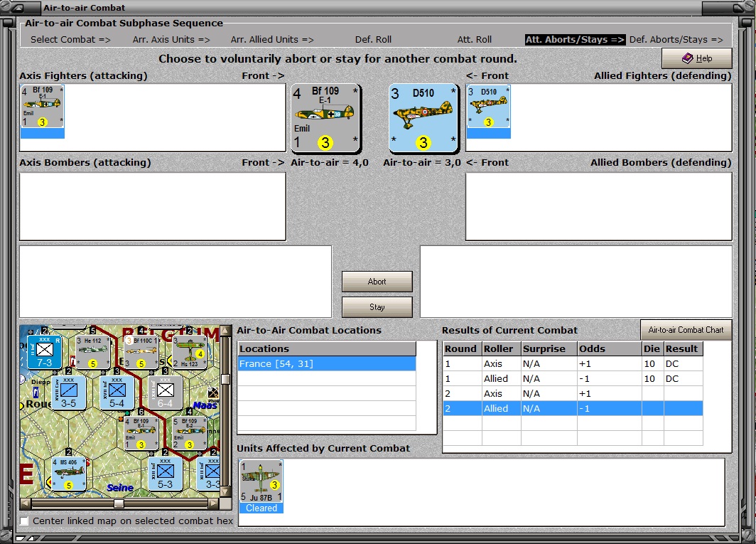Click the Bf 110C counter on the map
This screenshot has height=544, width=756.
coord(141,352)
